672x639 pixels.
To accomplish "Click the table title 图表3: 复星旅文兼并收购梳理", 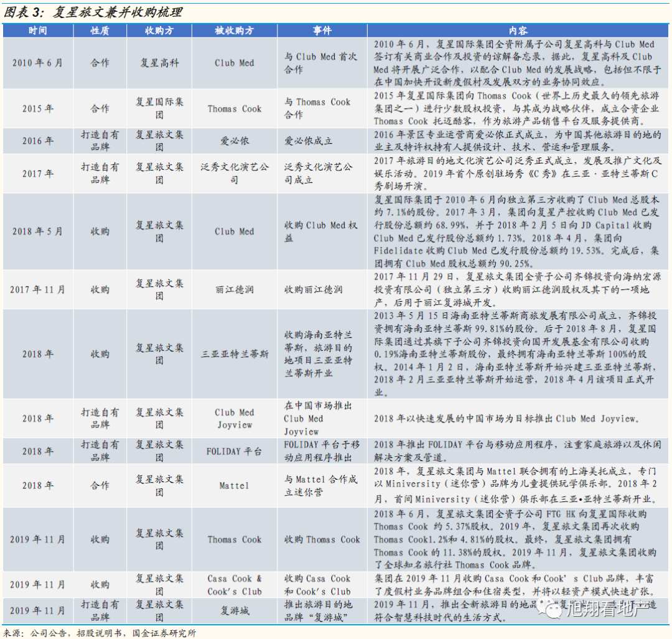I will pos(93,12).
